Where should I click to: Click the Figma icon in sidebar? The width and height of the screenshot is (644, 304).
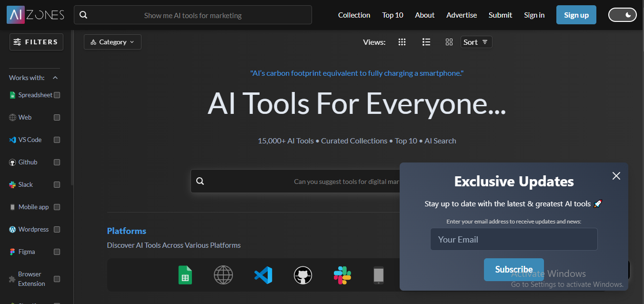(x=13, y=252)
